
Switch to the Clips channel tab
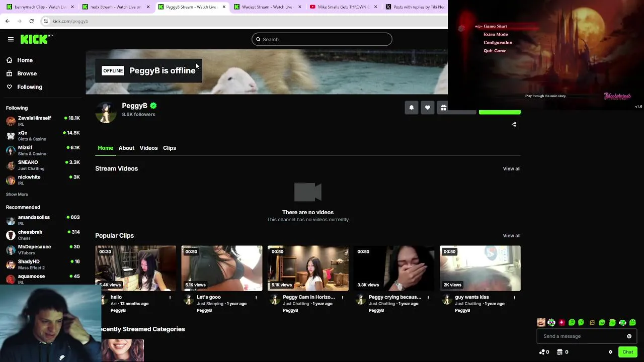pos(170,148)
